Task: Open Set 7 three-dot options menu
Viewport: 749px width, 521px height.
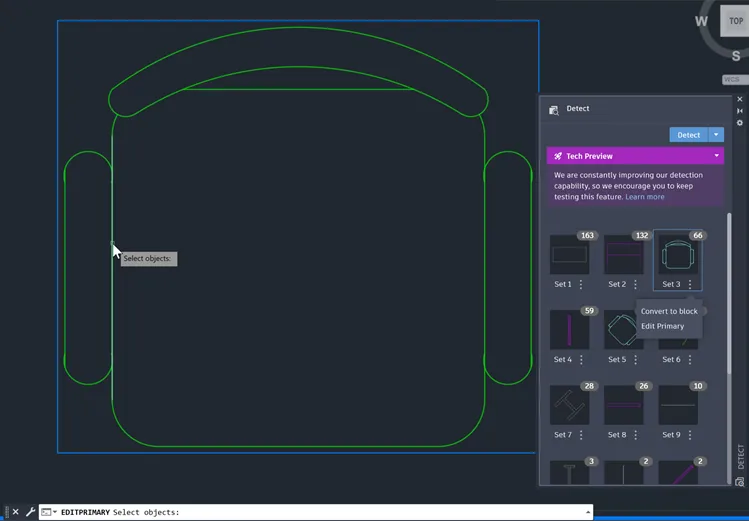Action: coord(581,435)
